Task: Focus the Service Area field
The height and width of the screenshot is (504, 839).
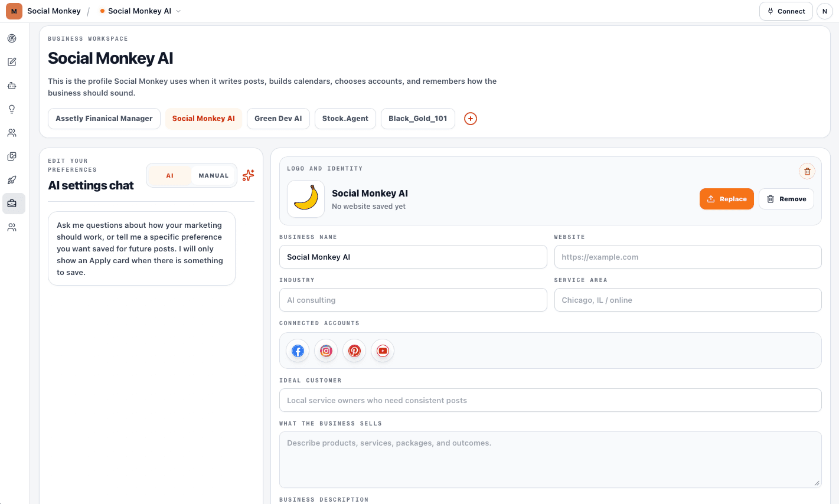Action: (688, 300)
